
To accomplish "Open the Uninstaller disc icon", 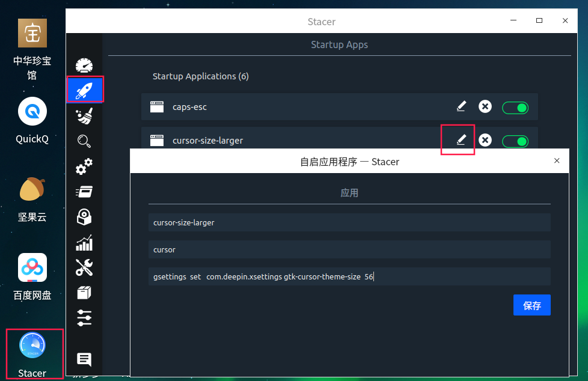I will tap(84, 217).
